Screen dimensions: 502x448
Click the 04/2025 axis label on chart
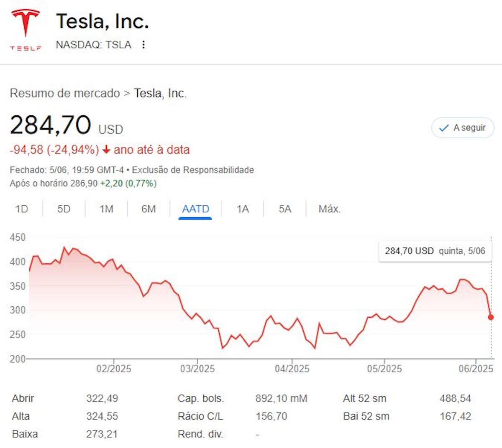point(292,369)
